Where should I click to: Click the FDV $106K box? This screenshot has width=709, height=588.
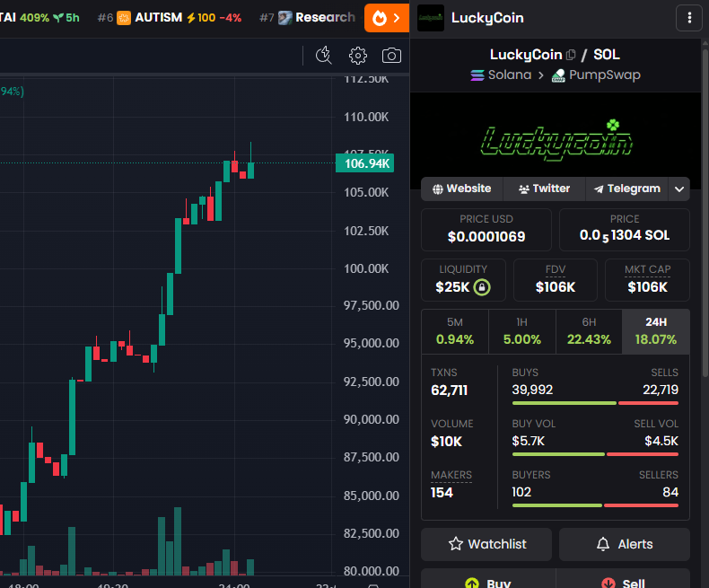(556, 280)
